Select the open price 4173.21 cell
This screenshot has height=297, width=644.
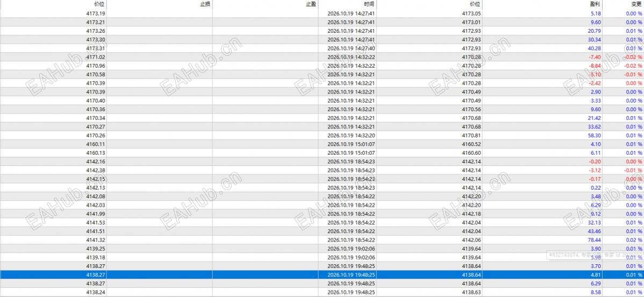[95, 22]
